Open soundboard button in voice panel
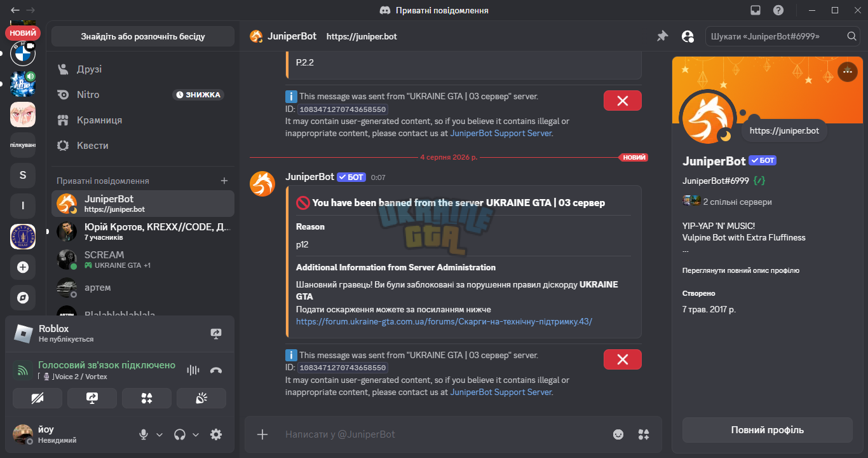 201,398
